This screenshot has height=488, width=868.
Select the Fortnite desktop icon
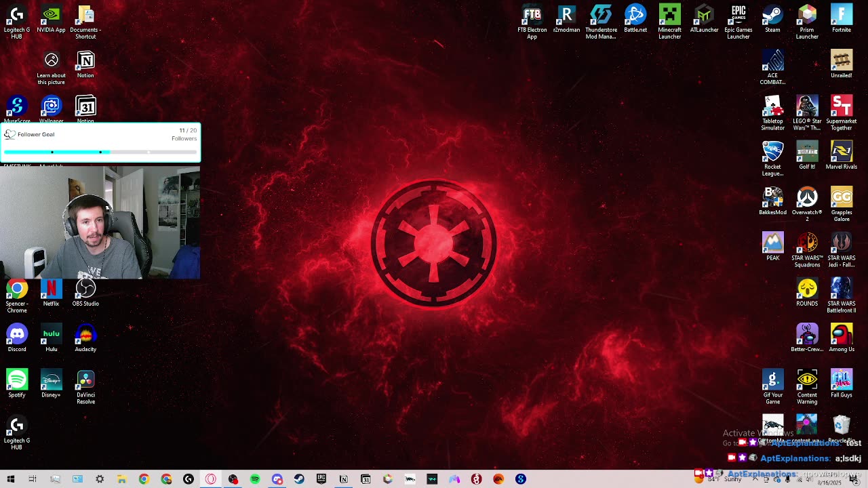click(842, 19)
